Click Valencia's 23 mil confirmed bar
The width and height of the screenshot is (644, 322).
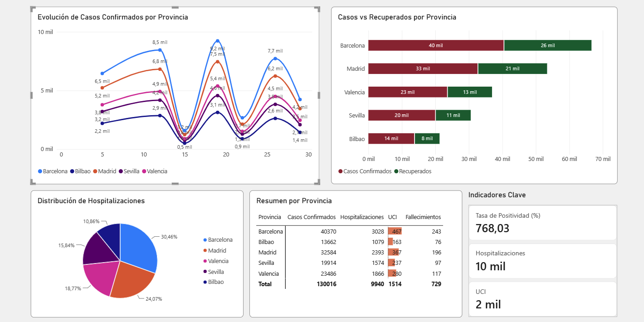click(x=408, y=92)
